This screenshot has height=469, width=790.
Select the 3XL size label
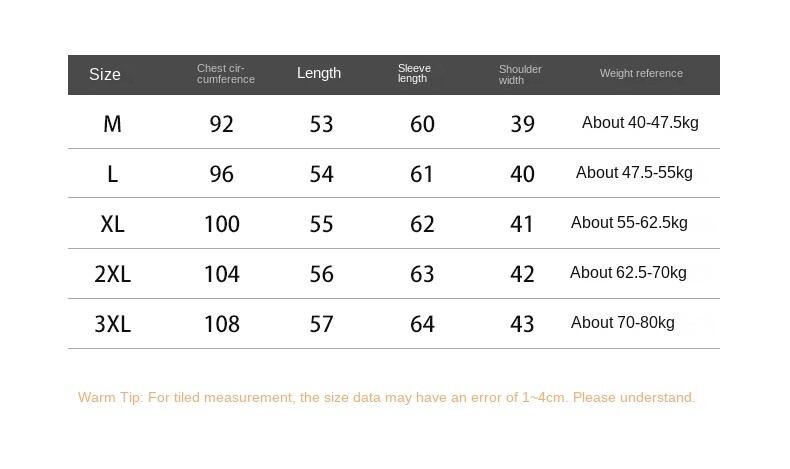(112, 324)
